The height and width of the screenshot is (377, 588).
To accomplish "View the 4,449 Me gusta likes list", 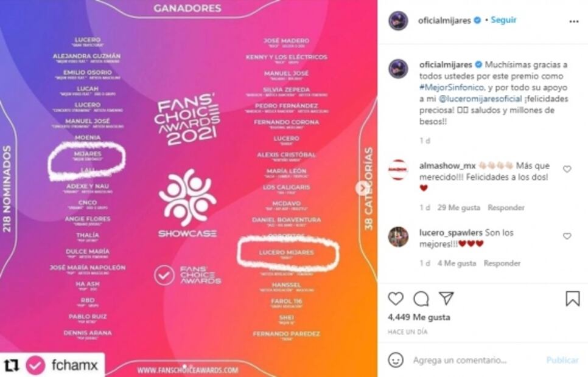I will coord(419,317).
